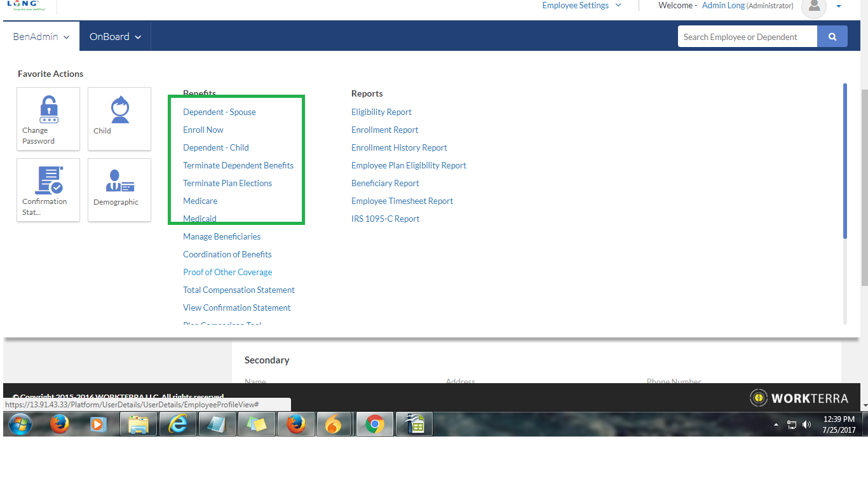
Task: Open the Change Password favorite action
Action: pos(48,119)
